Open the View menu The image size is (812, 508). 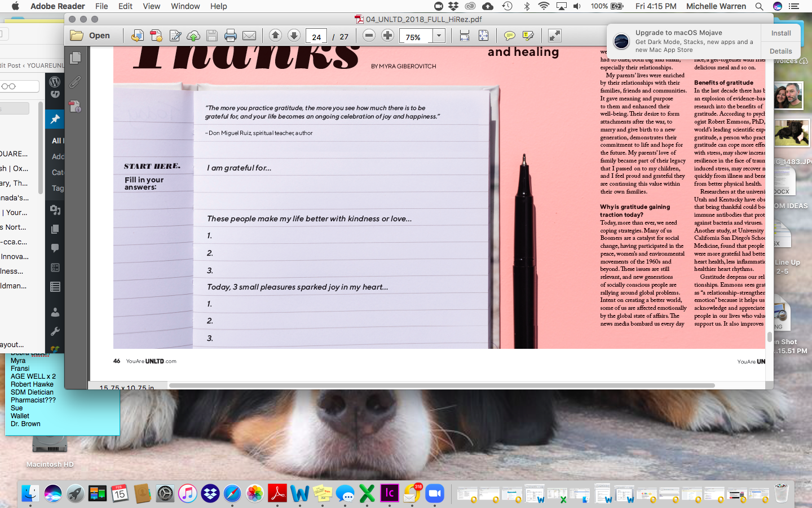[x=151, y=6]
